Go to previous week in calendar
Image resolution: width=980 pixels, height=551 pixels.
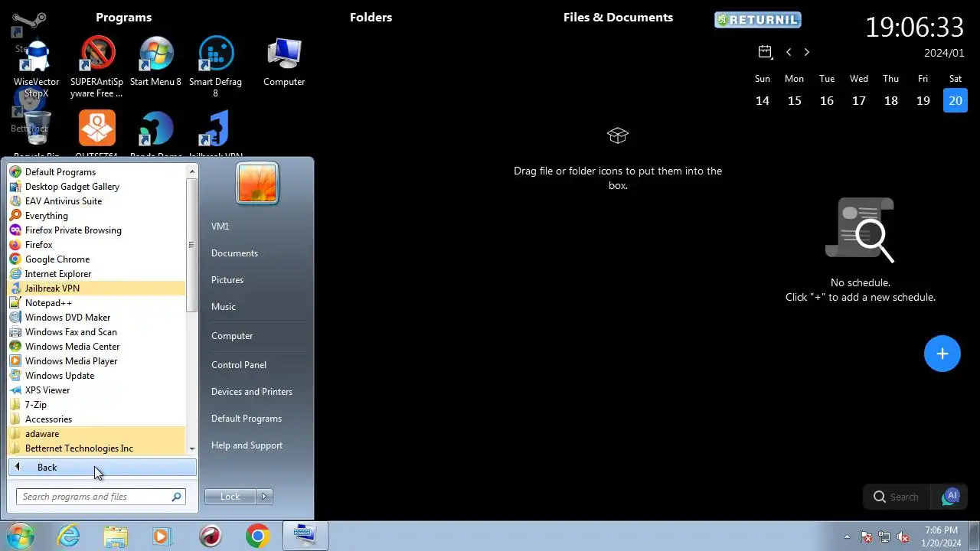[x=789, y=52]
